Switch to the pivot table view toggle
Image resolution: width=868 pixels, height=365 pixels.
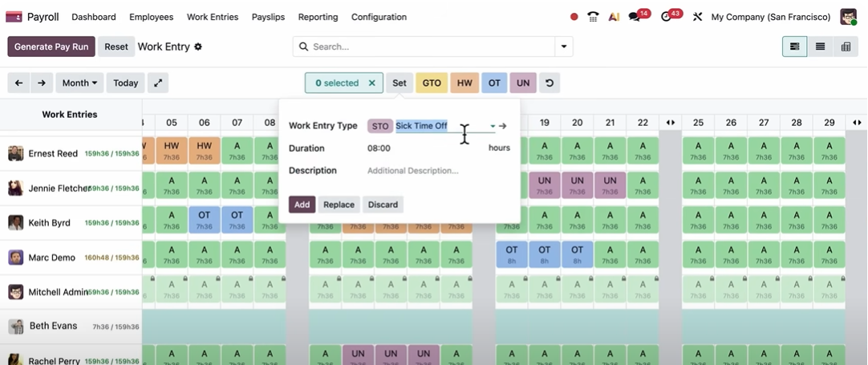coord(846,47)
